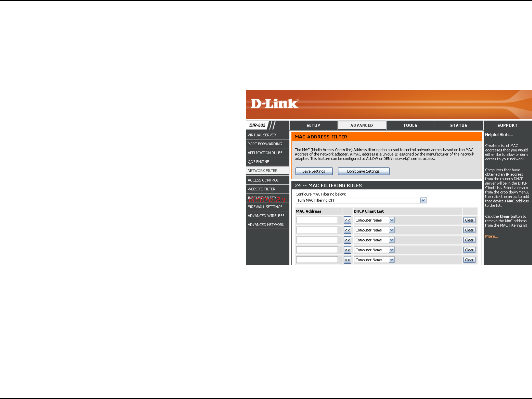This screenshot has width=532, height=399.
Task: Open the Firewall Settings page
Action: (267, 207)
